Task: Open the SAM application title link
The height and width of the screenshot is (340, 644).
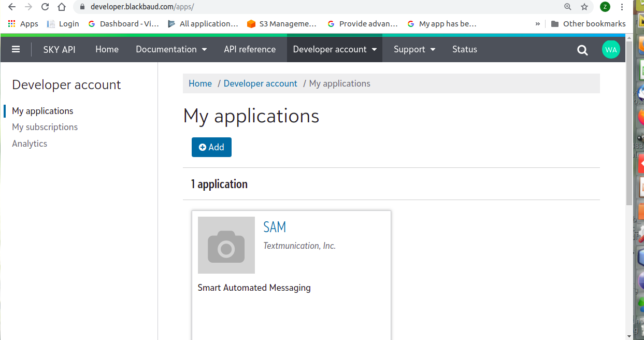Action: [x=275, y=227]
